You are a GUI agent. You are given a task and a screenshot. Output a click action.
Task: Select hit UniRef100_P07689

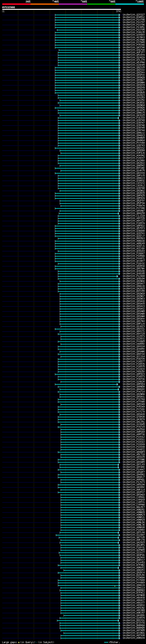point(133,580)
